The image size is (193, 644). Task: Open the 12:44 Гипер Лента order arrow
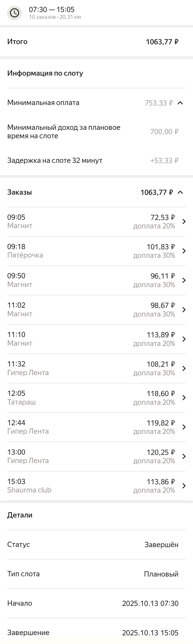click(184, 427)
